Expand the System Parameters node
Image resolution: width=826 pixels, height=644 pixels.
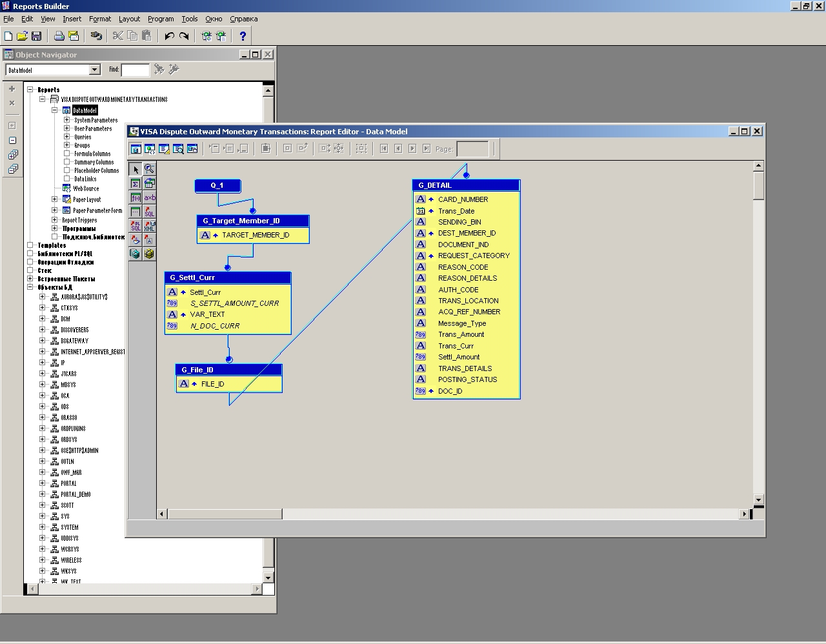point(67,120)
